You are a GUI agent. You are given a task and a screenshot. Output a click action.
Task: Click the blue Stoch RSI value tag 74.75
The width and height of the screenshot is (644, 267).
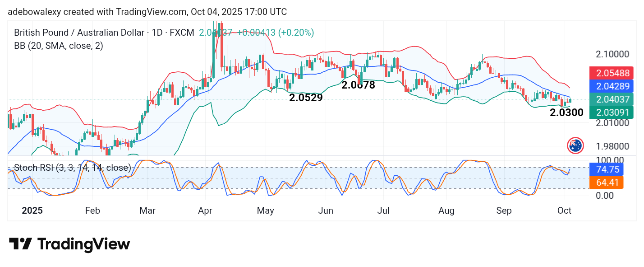coord(606,169)
